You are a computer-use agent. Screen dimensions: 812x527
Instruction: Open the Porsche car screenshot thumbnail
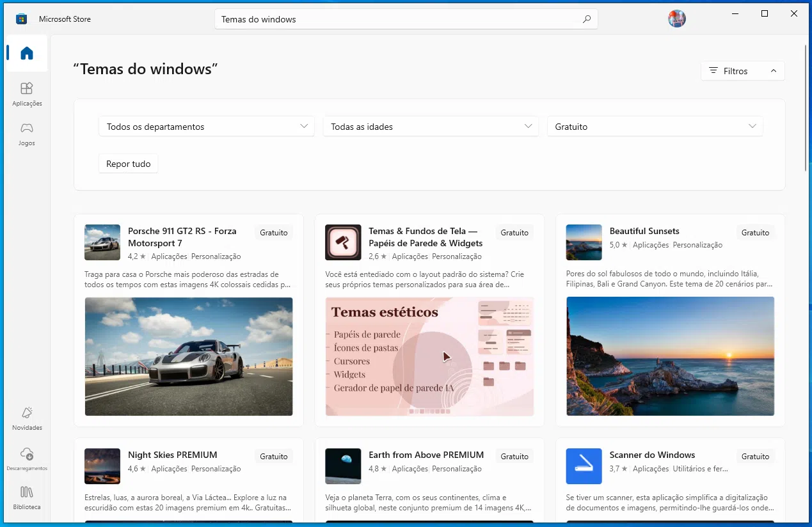tap(189, 356)
